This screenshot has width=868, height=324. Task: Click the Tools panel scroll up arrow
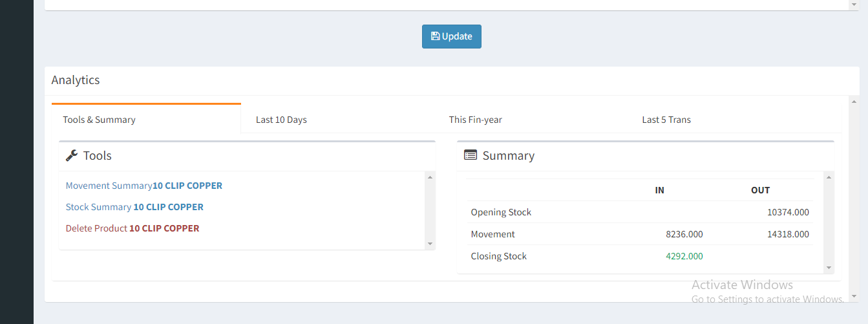pos(430,177)
